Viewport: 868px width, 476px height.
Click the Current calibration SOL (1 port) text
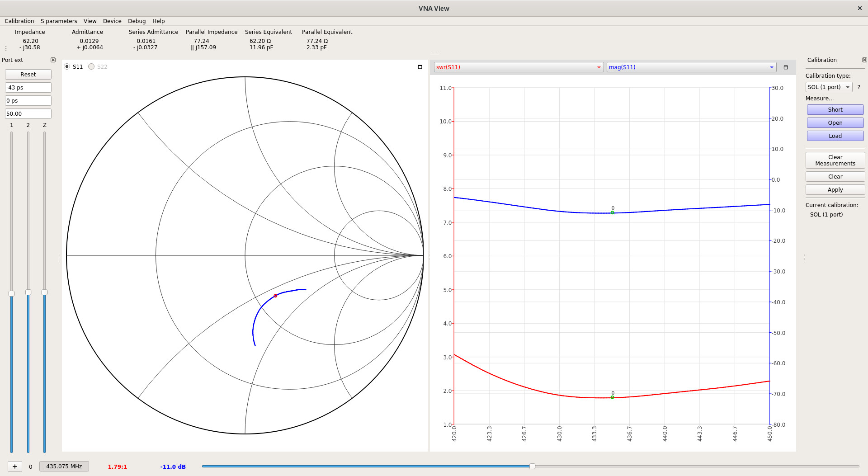click(826, 215)
